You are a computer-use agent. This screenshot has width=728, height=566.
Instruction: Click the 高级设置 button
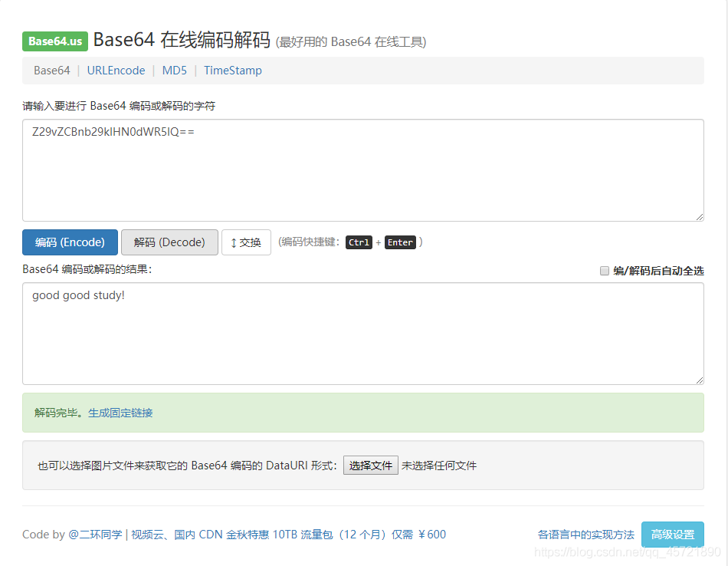673,535
